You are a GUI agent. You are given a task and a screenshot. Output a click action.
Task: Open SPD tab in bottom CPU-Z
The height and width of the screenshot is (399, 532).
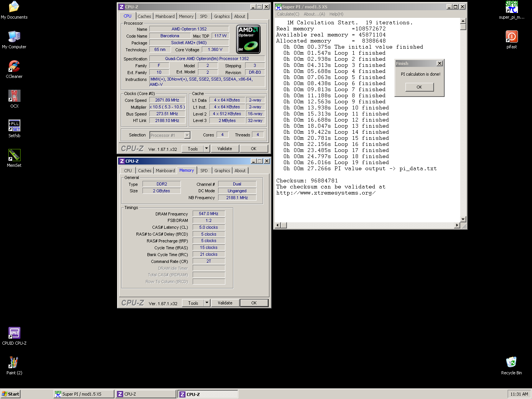[204, 171]
